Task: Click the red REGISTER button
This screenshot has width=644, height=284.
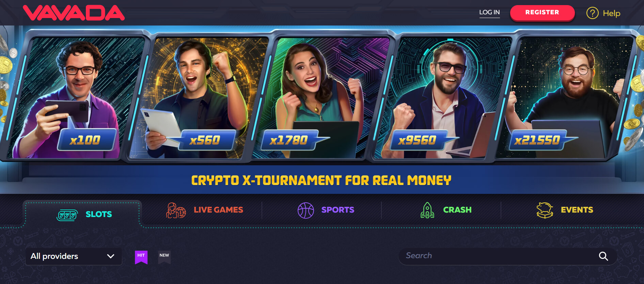Action: point(542,13)
